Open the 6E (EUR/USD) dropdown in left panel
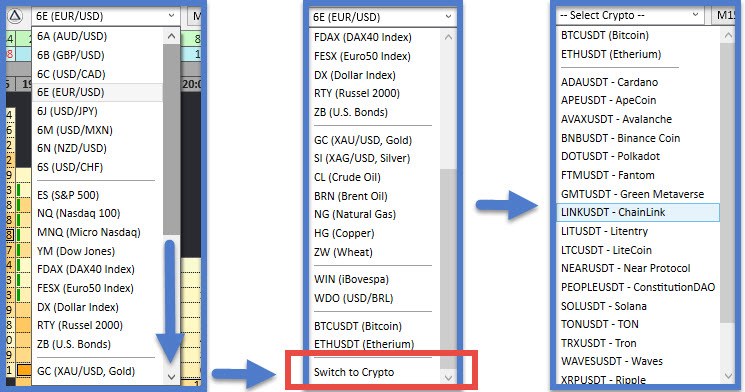745x392 pixels. coord(105,16)
